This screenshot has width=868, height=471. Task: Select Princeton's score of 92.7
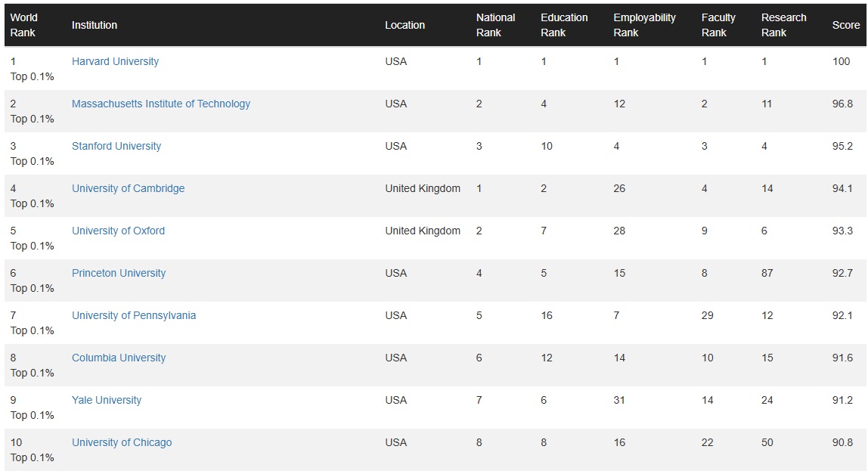coord(842,273)
